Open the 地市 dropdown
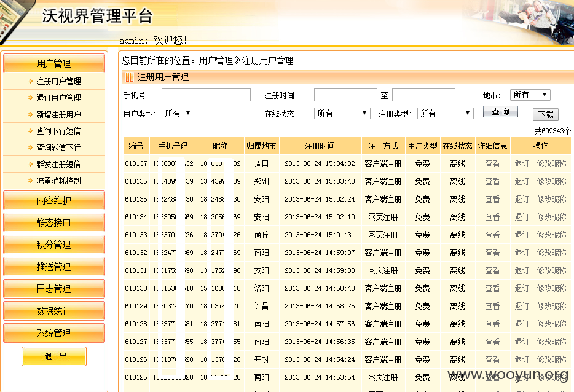The width and height of the screenshot is (574, 392). click(x=530, y=95)
